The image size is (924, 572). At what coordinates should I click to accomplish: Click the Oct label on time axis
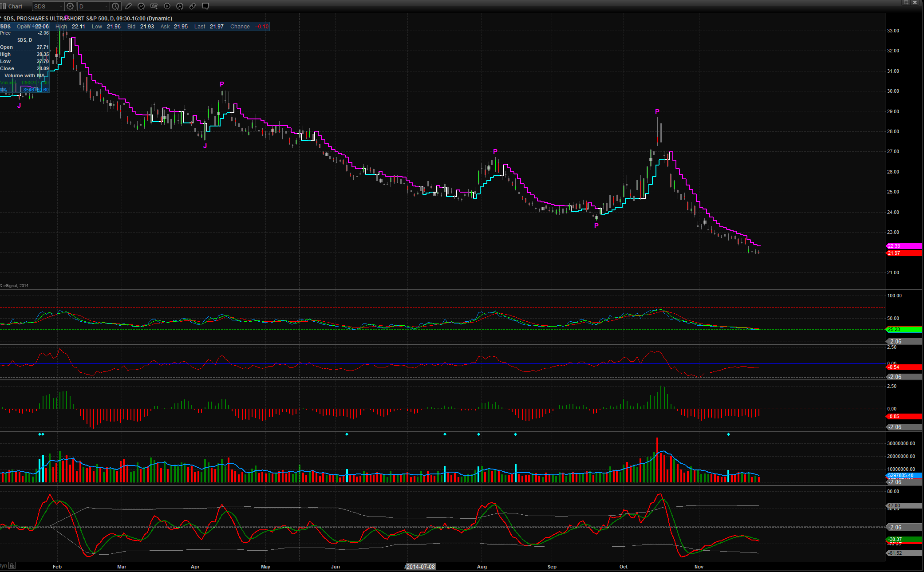pyautogui.click(x=624, y=567)
